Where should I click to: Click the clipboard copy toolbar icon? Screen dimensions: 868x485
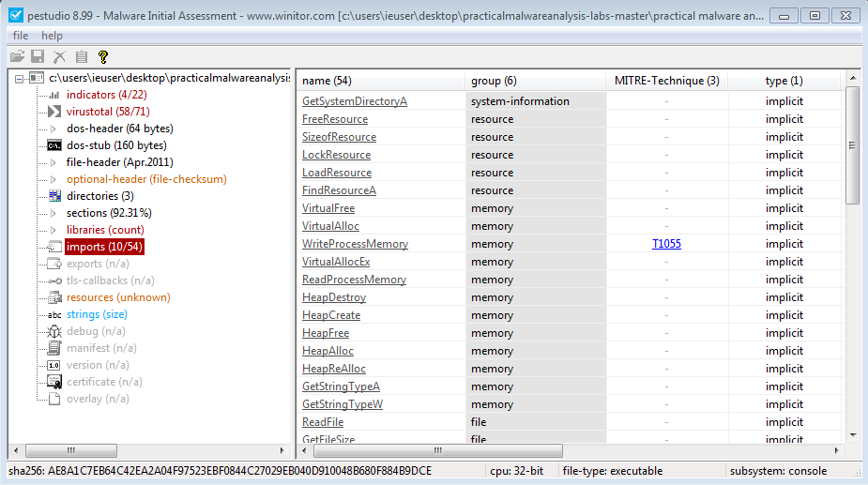click(x=82, y=57)
